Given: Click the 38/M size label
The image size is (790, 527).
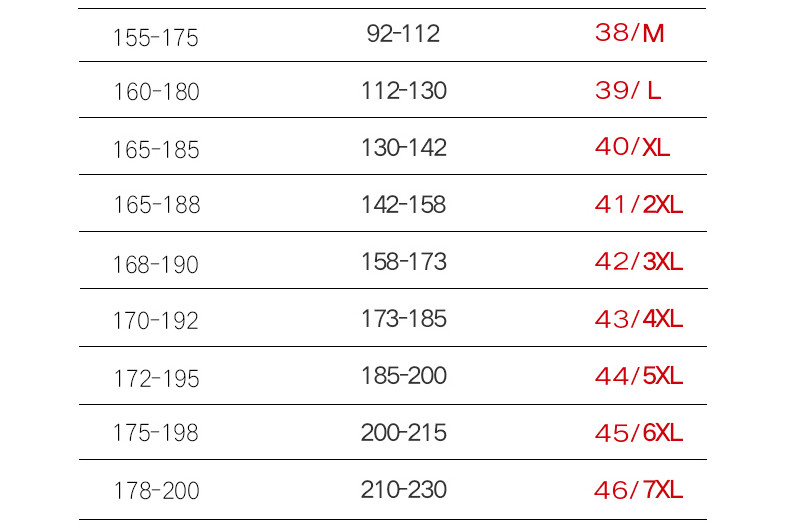Looking at the screenshot, I should 629,33.
